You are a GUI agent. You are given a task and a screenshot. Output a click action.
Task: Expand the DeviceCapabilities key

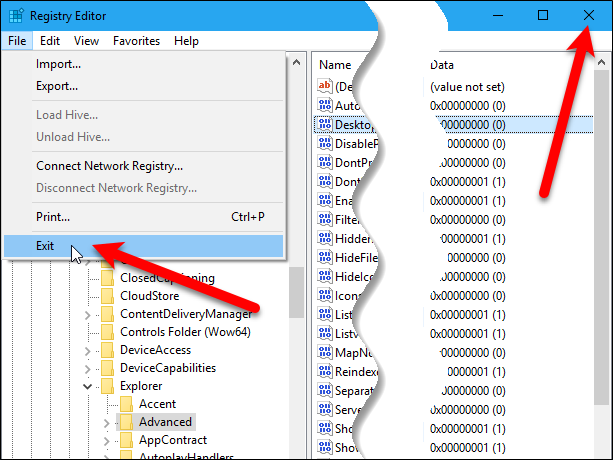click(88, 369)
